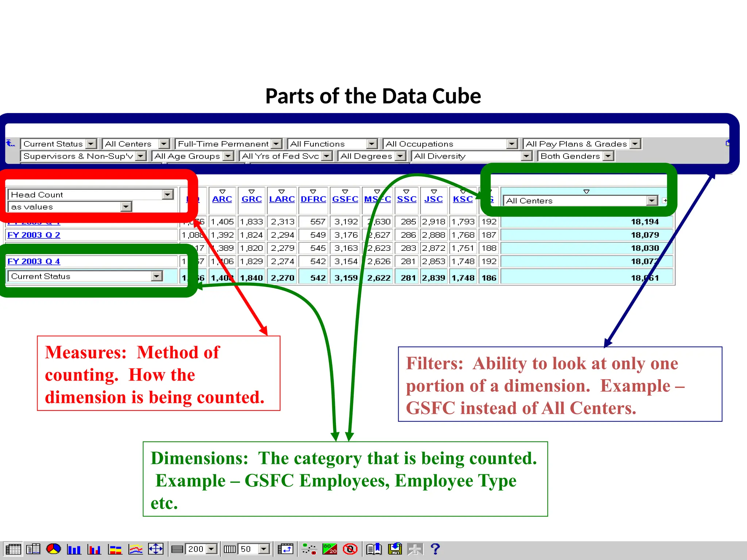Show data as multiline chart
Viewport: 747px width, 560px height.
(x=135, y=549)
